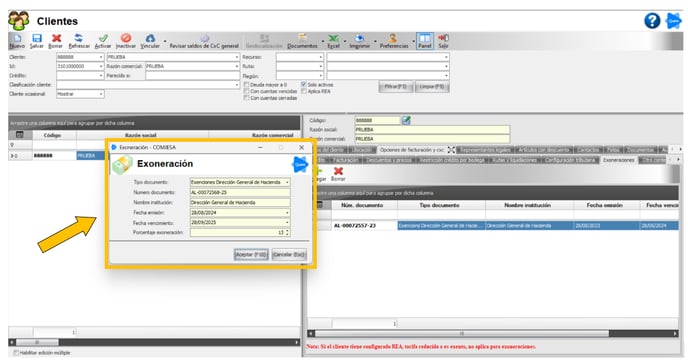Switch to Representantes legales tab
Screen dimensions: 688x362
(x=485, y=150)
